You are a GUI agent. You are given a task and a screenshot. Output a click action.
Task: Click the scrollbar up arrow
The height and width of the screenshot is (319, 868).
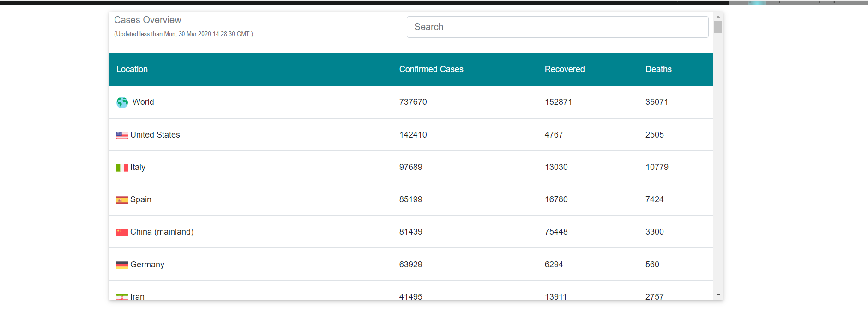(718, 17)
